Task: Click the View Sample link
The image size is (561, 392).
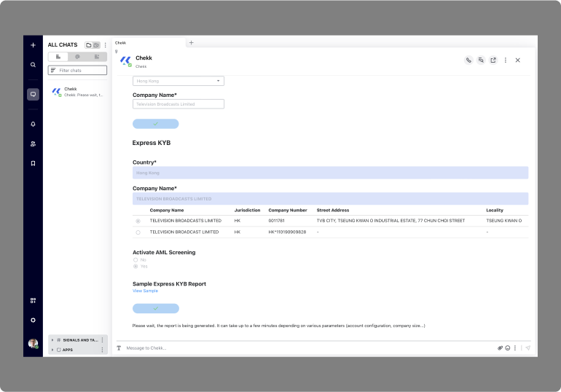Action: [145, 291]
